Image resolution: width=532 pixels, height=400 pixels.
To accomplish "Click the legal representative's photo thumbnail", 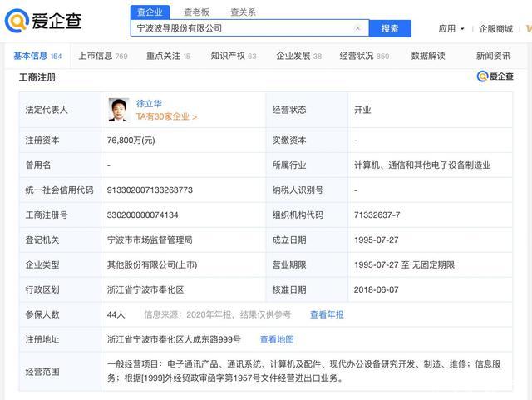I will pos(119,110).
